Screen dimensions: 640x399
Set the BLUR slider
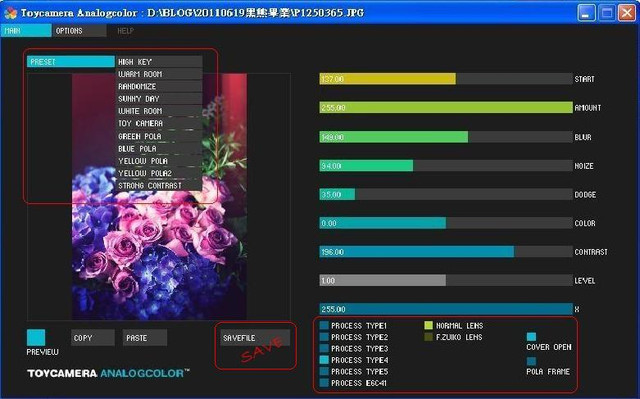pyautogui.click(x=446, y=137)
